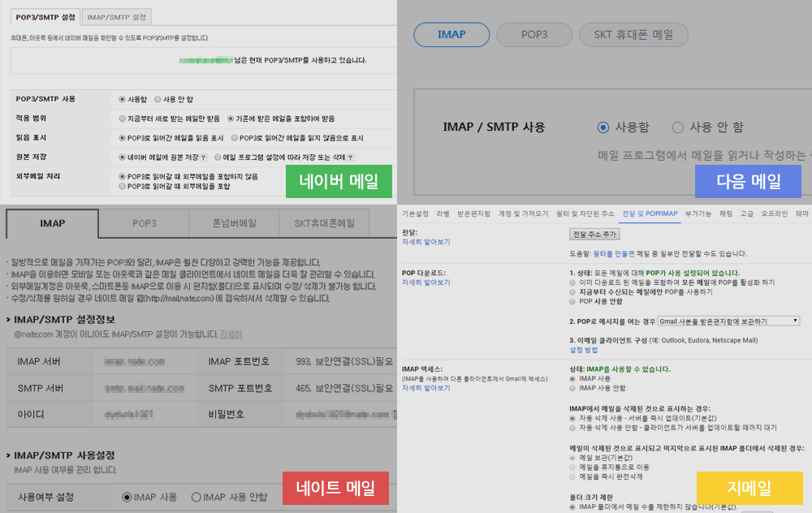The height and width of the screenshot is (513, 812).
Task: Open 자세히 알아보기 link under IMAP 액세스
Action: click(426, 388)
